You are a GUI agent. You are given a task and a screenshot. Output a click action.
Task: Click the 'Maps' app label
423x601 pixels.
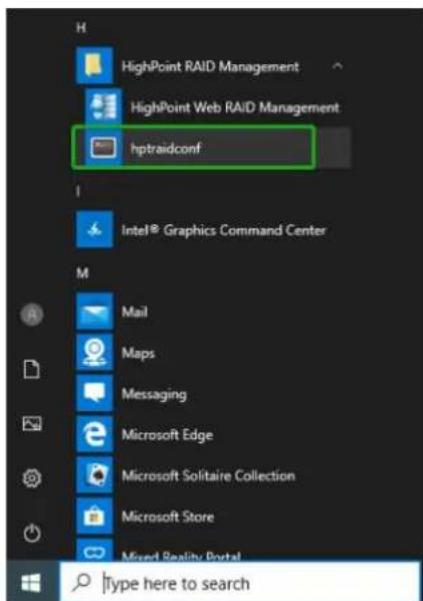pyautogui.click(x=138, y=353)
